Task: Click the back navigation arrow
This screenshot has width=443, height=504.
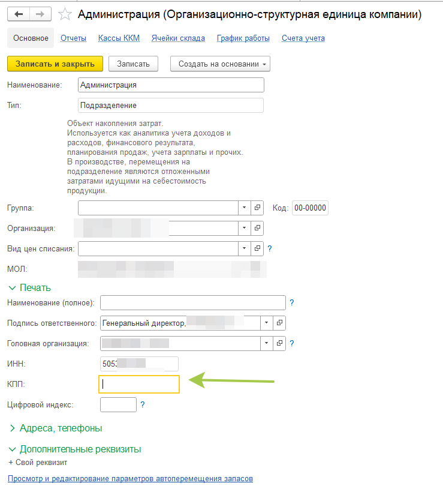Action: pyautogui.click(x=18, y=14)
